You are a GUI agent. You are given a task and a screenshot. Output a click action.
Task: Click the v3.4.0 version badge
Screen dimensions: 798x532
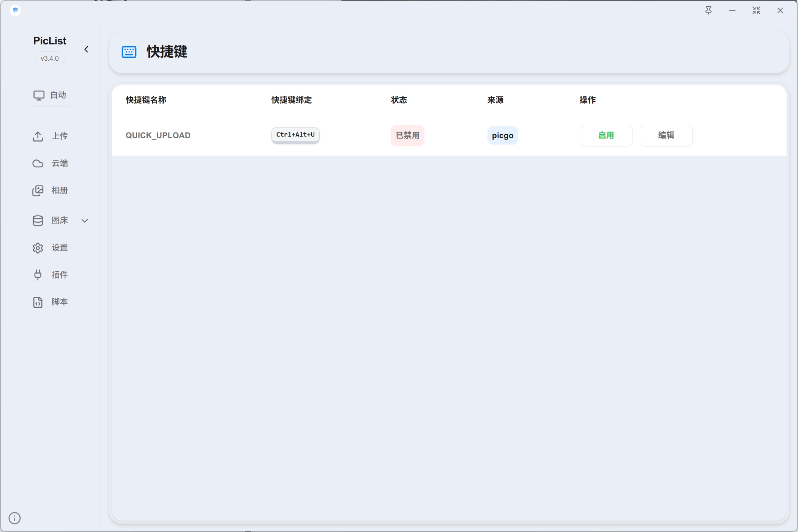(x=50, y=58)
